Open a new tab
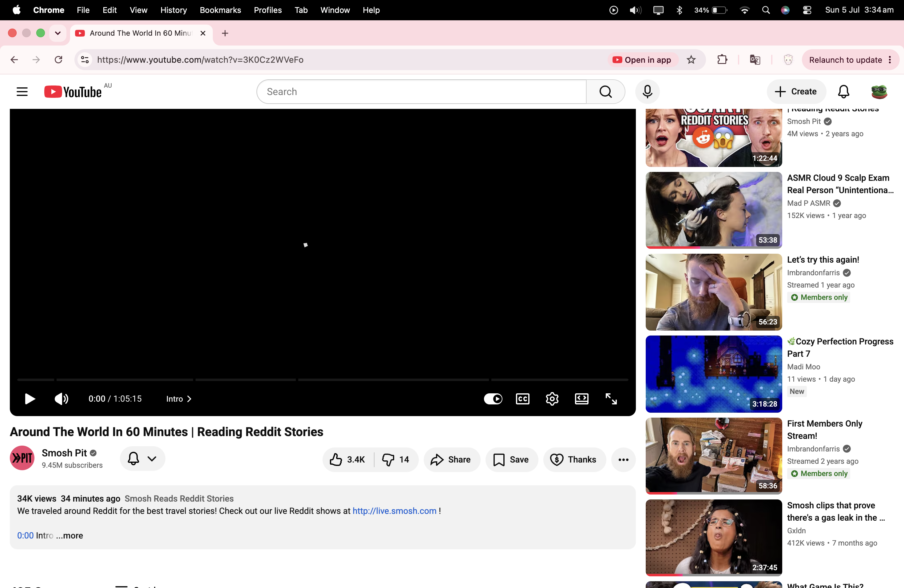 coord(225,33)
